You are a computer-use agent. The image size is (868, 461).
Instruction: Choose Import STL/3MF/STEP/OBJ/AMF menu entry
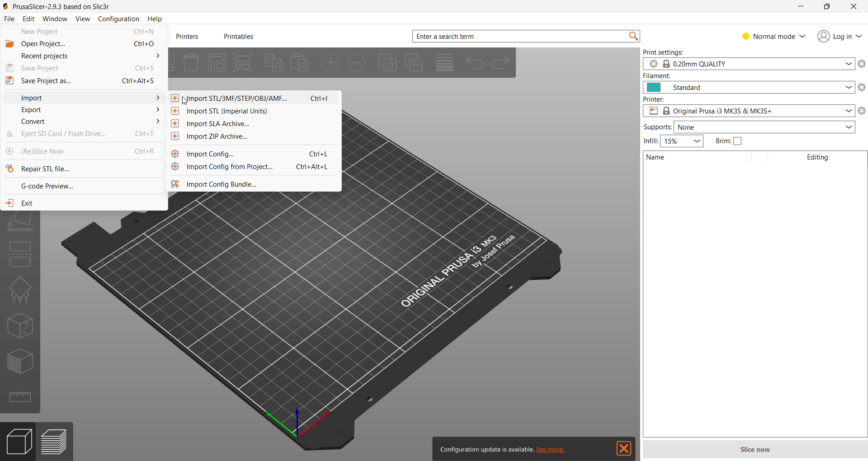pyautogui.click(x=254, y=99)
